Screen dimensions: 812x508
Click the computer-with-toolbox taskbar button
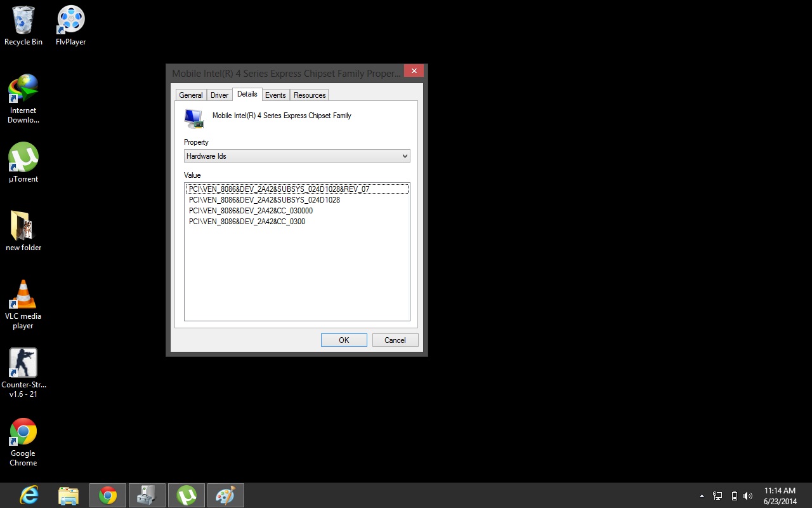point(147,495)
